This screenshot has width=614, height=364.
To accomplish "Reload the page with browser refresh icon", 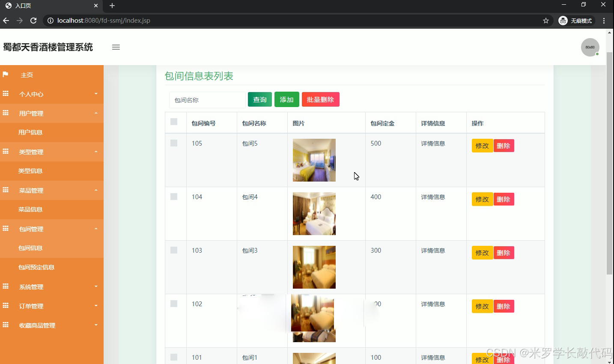I will [x=33, y=21].
